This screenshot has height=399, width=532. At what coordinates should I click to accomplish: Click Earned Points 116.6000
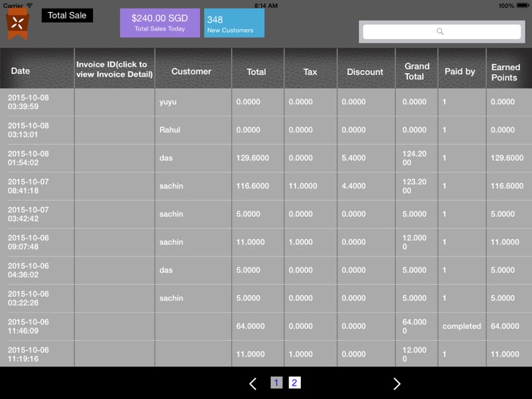(507, 186)
